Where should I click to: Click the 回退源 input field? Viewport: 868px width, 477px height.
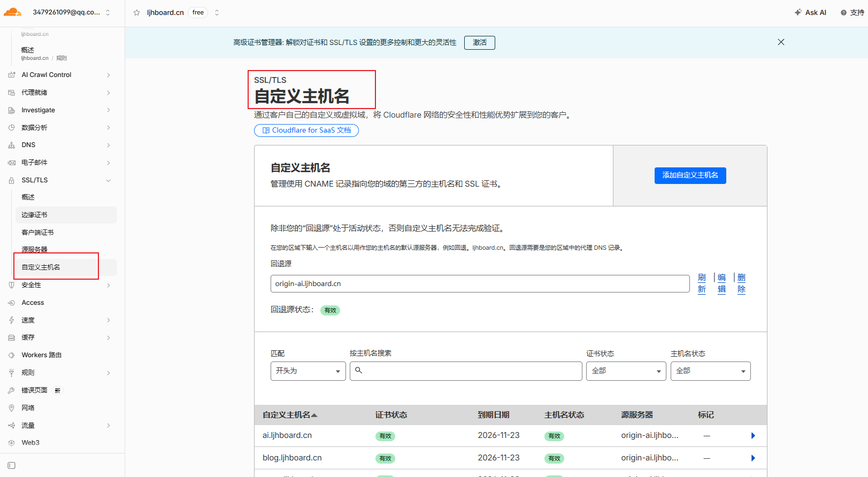(x=480, y=284)
